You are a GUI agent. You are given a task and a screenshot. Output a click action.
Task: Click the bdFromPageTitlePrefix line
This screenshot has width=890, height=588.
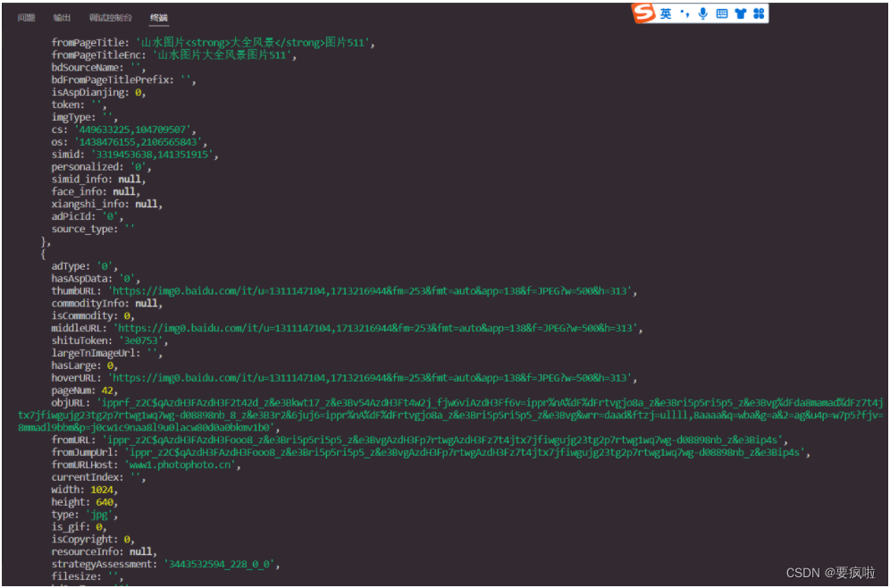123,80
